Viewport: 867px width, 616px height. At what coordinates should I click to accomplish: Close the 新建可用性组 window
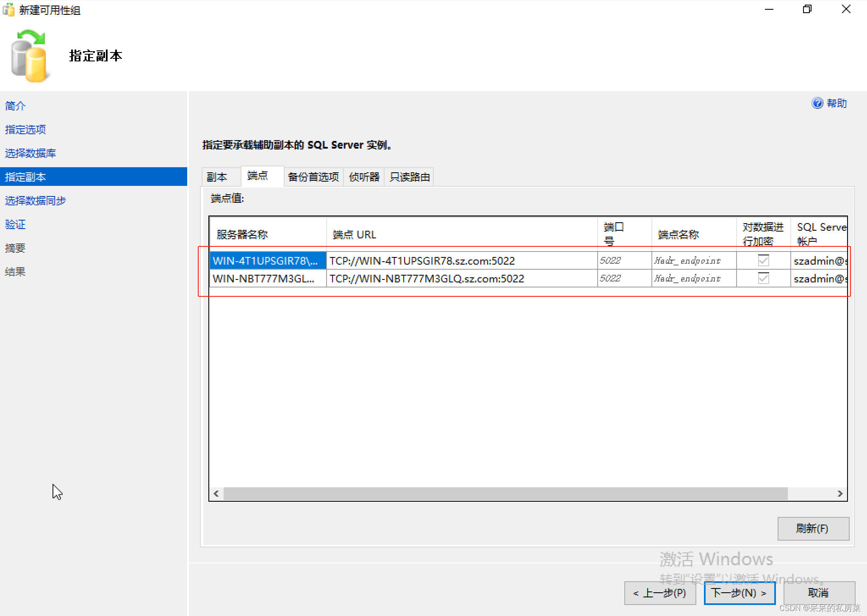pyautogui.click(x=846, y=9)
